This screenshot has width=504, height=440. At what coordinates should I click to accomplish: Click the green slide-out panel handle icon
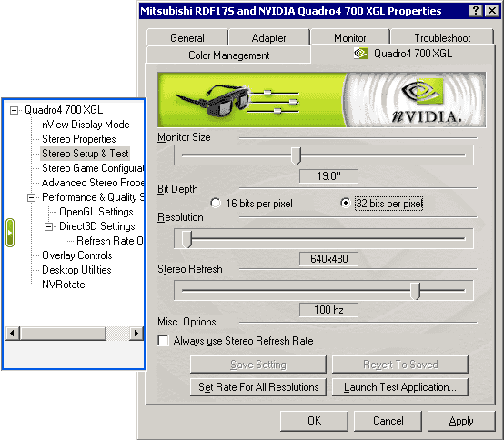pyautogui.click(x=10, y=233)
